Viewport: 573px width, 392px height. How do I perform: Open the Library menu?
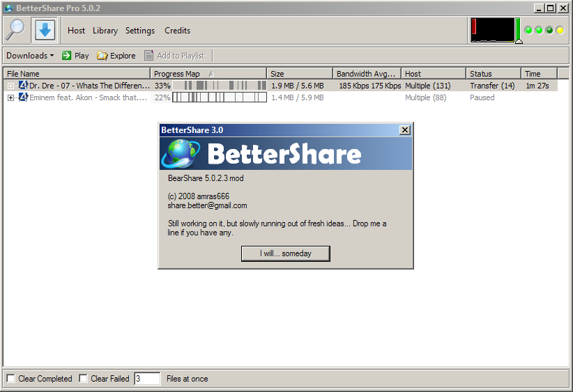[105, 31]
